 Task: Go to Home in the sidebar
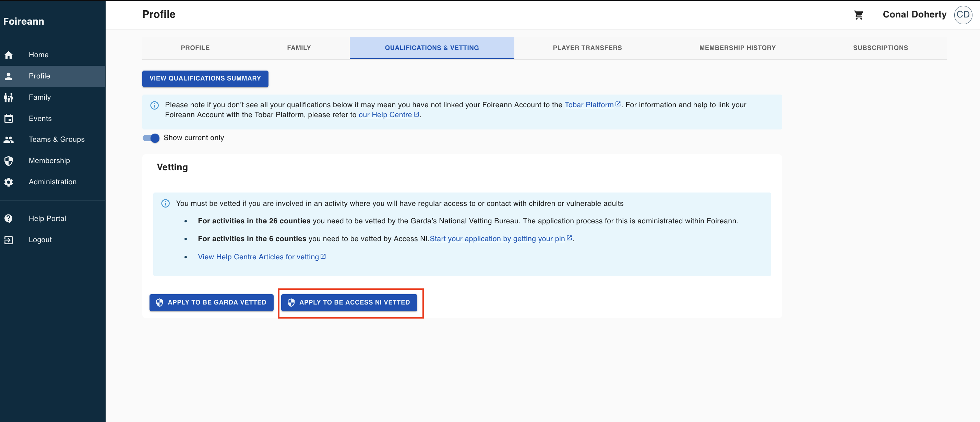tap(52, 55)
